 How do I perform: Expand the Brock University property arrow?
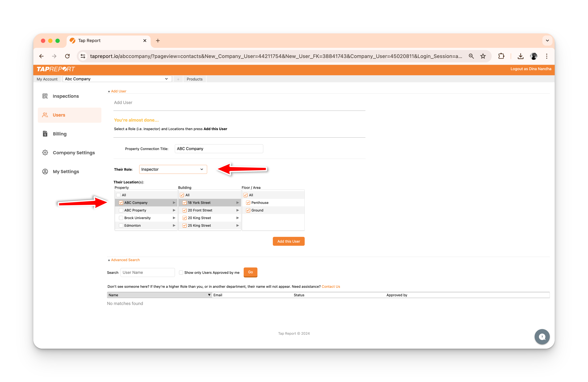click(x=174, y=218)
